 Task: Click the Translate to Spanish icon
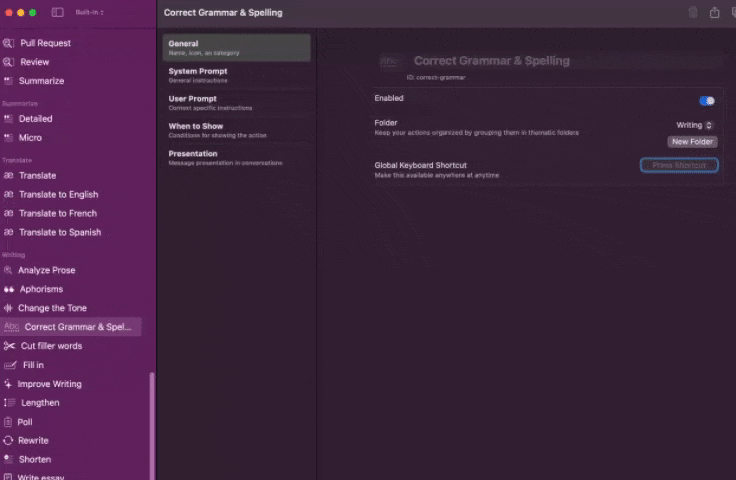[x=8, y=232]
